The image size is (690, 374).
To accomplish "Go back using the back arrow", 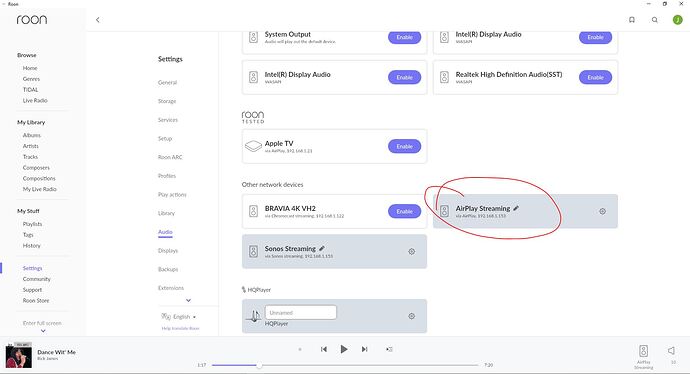I will (98, 20).
